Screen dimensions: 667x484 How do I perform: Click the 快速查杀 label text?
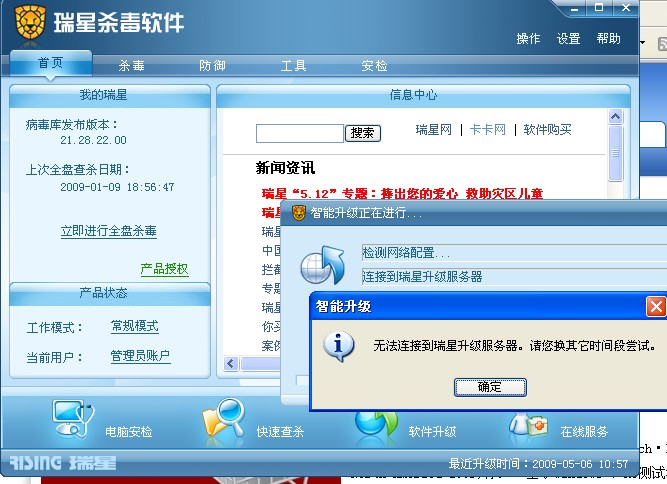[280, 432]
